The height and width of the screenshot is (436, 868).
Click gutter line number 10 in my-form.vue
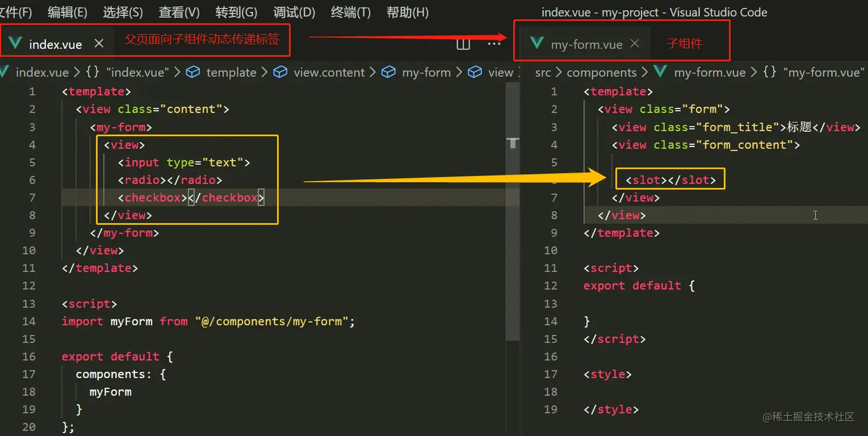tap(551, 250)
